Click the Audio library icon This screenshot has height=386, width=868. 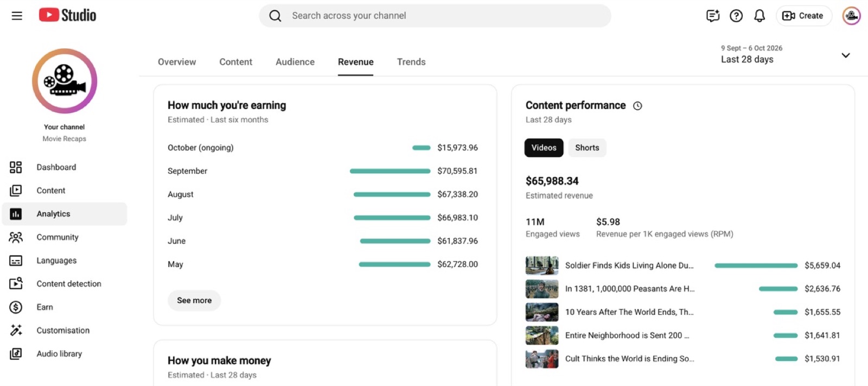[x=16, y=353]
